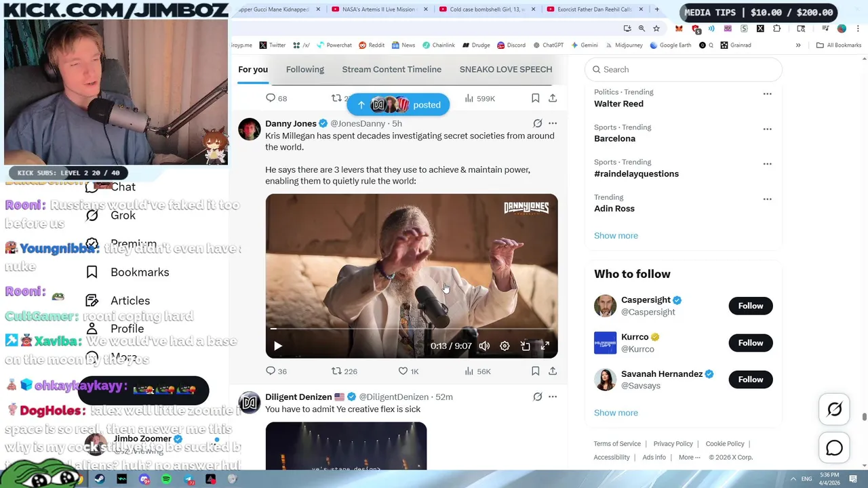Open SNEAKO LOVE SPEECH tab
Viewport: 868px width, 488px height.
pyautogui.click(x=506, y=69)
